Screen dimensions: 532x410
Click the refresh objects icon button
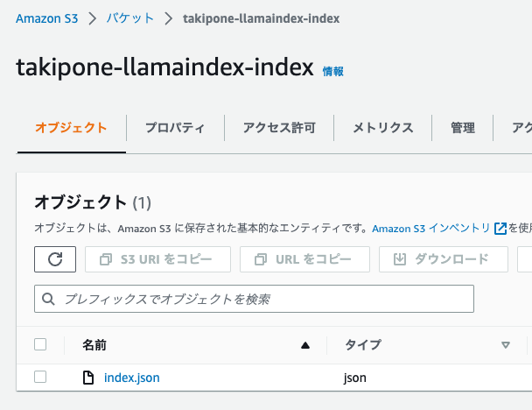pos(55,259)
